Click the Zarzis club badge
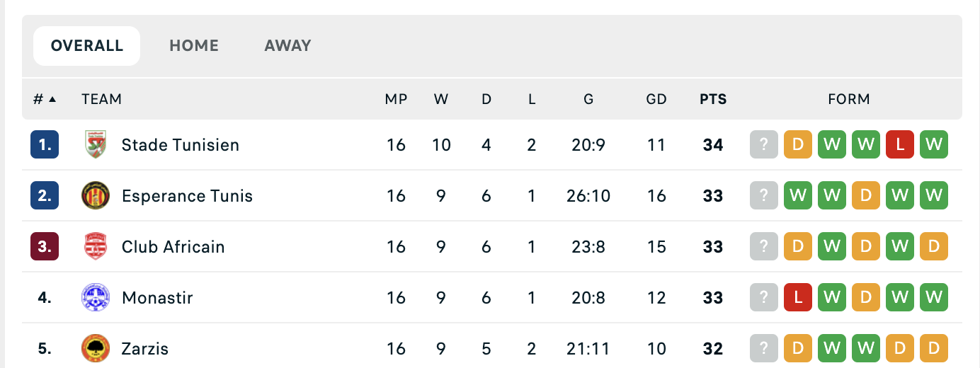The width and height of the screenshot is (980, 368). [96, 349]
